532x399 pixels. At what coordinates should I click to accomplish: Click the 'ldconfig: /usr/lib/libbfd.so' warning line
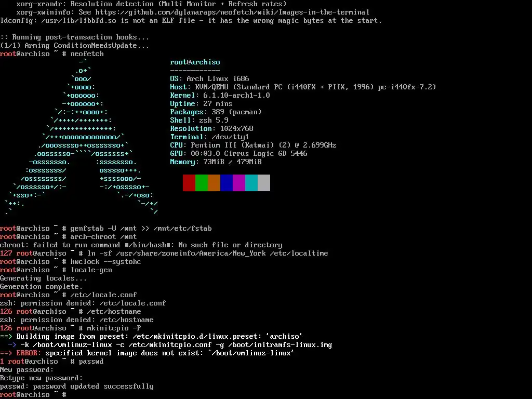191,21
